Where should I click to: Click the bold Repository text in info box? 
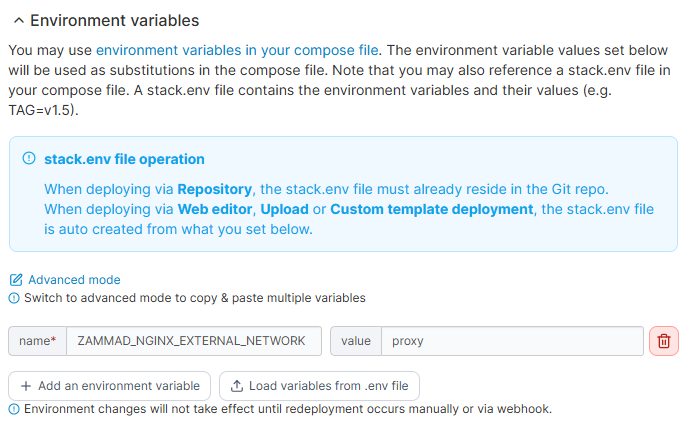[x=218, y=189]
